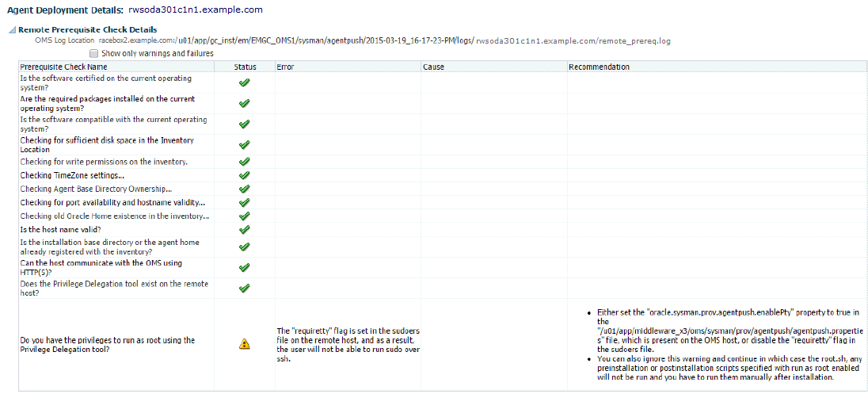Click green check for write permissions row
The height and width of the screenshot is (394, 868).
244,162
